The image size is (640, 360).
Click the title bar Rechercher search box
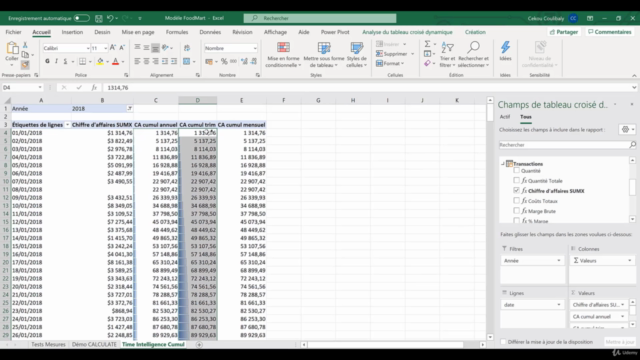(320, 18)
